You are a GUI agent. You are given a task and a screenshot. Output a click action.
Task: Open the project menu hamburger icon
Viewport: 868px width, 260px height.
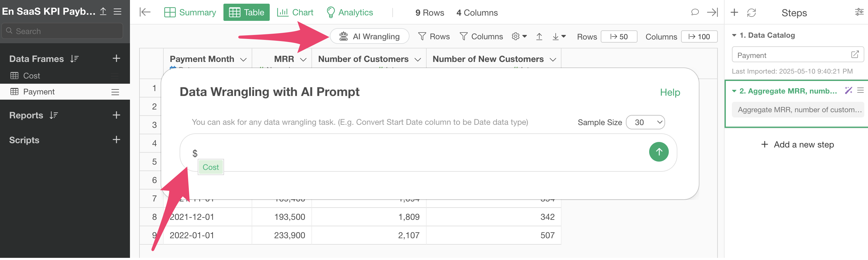pyautogui.click(x=117, y=11)
